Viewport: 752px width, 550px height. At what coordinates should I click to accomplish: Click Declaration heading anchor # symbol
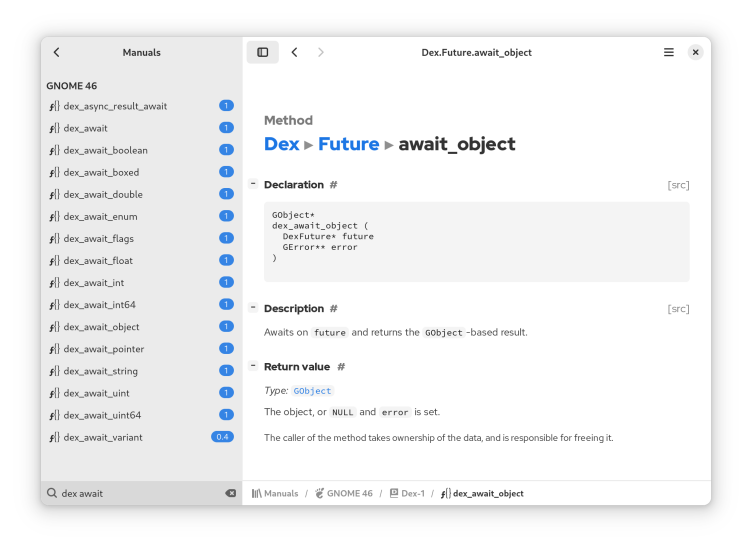(x=333, y=185)
